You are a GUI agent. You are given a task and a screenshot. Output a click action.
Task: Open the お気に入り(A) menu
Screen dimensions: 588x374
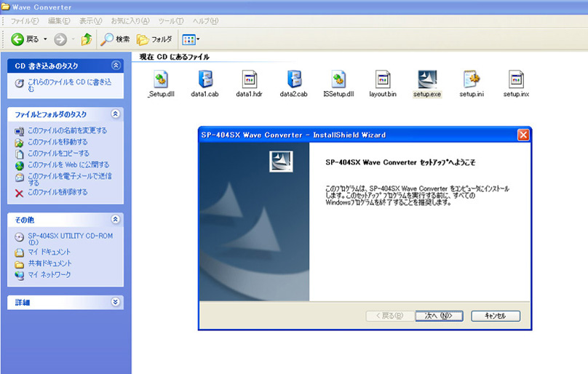pos(130,21)
